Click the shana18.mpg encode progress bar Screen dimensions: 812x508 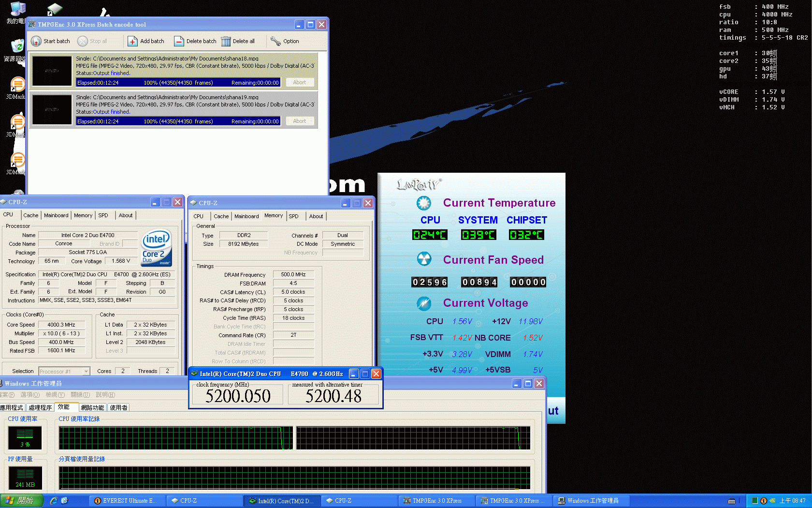tap(178, 83)
